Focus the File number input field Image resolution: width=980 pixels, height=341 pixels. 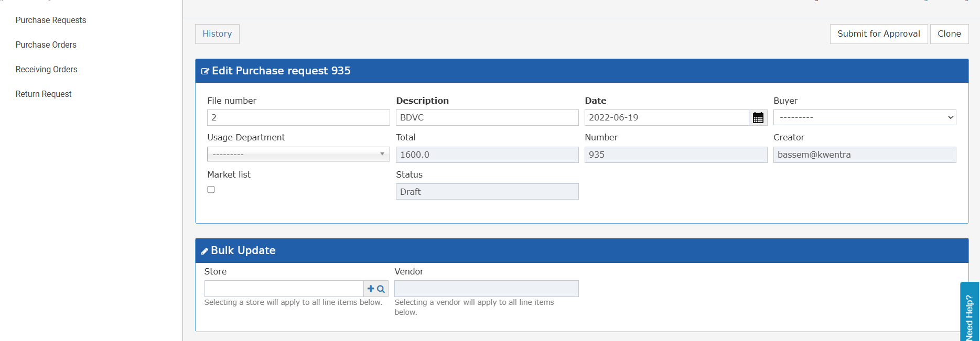click(x=298, y=117)
